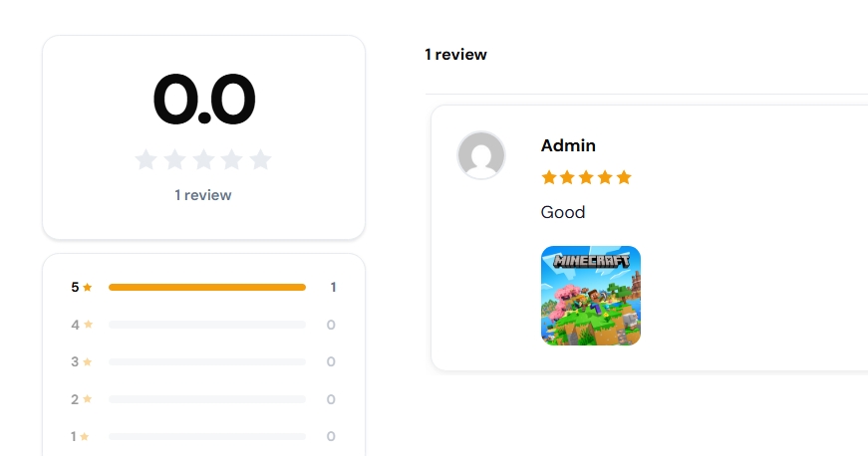Click the first gray star under 0.0

pos(145,159)
